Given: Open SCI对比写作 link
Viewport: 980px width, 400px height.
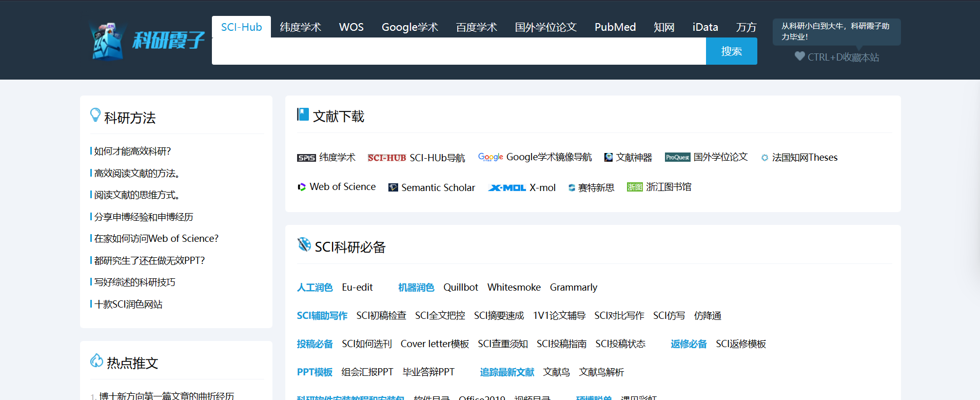Looking at the screenshot, I should click(x=619, y=315).
